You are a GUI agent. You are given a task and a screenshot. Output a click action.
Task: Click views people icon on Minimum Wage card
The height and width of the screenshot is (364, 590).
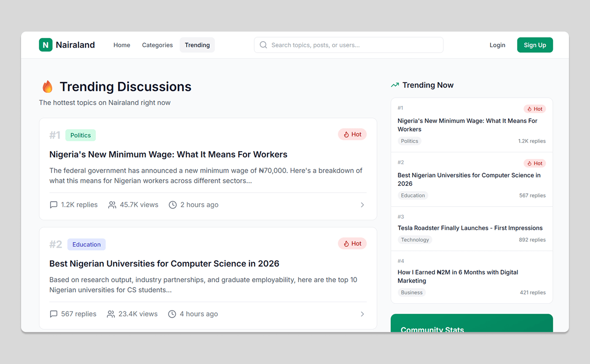point(112,205)
